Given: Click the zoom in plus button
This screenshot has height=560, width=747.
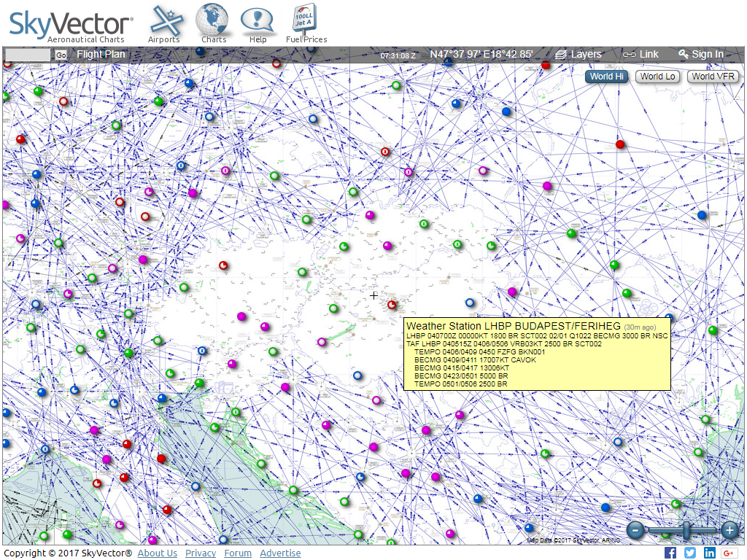Looking at the screenshot, I should (729, 530).
